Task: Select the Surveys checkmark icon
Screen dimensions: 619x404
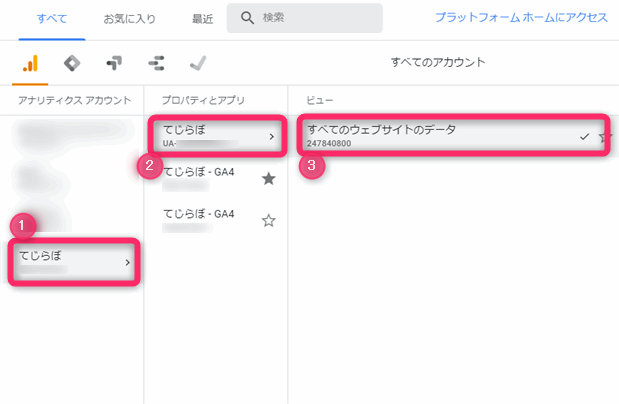Action: [198, 63]
